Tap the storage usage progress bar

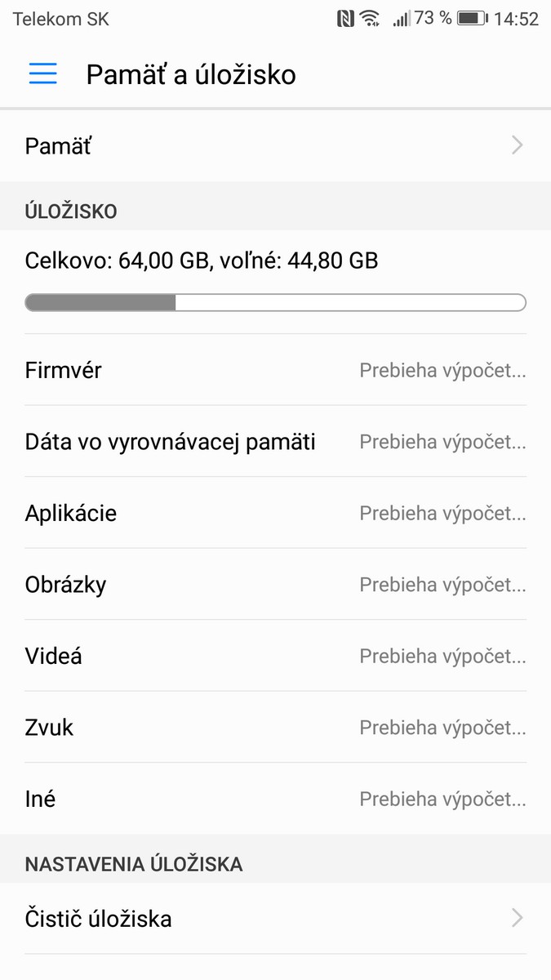[275, 303]
